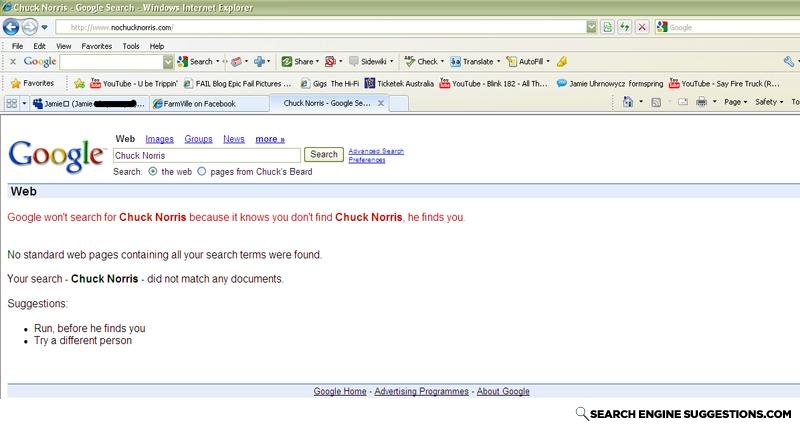Open the Tools menu

[x=131, y=46]
